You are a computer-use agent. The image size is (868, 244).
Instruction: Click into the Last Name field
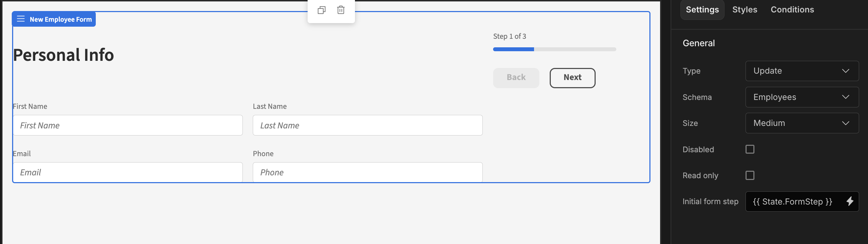tap(367, 125)
